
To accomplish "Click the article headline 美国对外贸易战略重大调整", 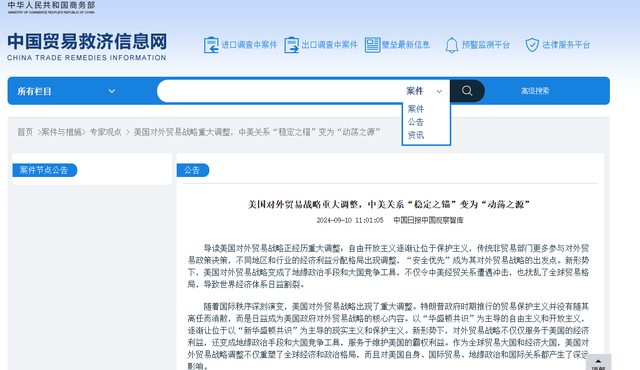I will [389, 204].
